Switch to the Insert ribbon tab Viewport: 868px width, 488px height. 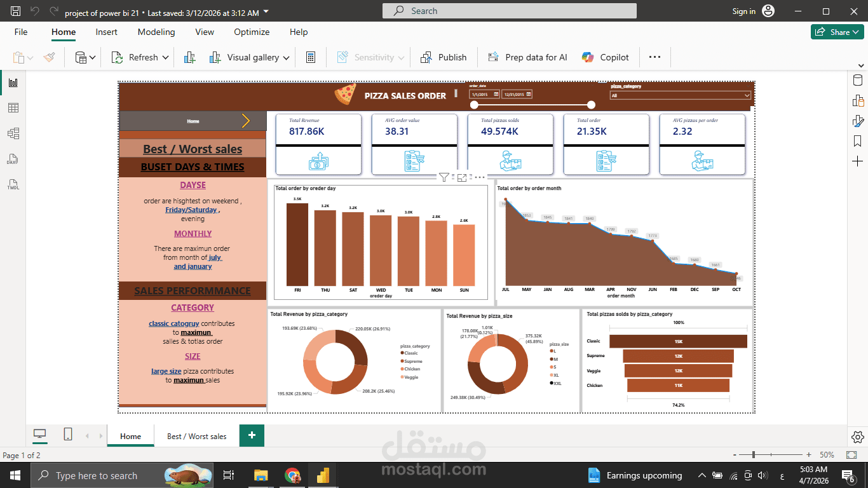click(x=107, y=32)
